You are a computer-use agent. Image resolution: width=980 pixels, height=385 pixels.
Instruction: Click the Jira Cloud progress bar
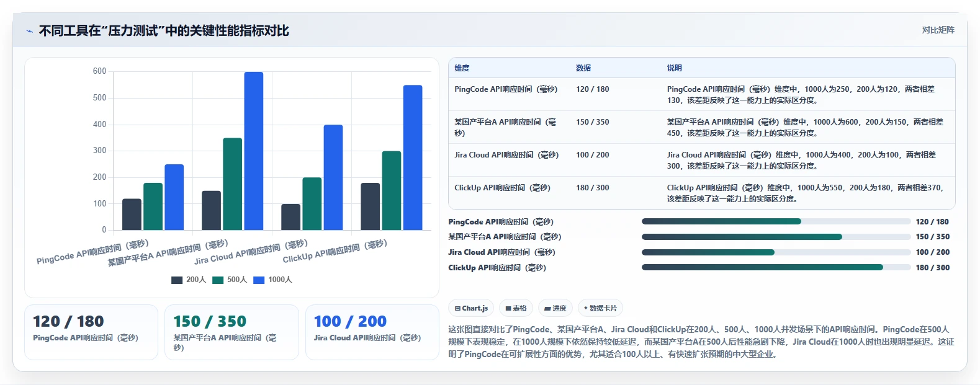[776, 252]
